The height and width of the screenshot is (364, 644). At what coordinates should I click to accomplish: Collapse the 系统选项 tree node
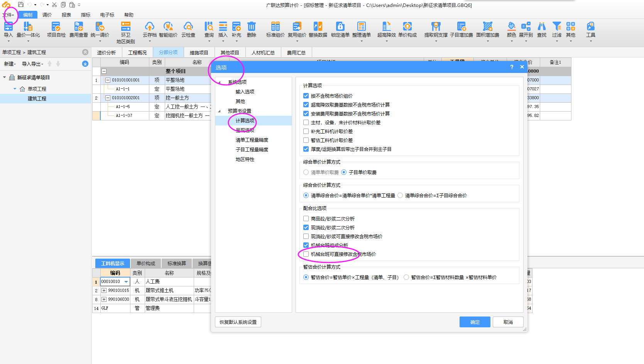[x=220, y=82]
